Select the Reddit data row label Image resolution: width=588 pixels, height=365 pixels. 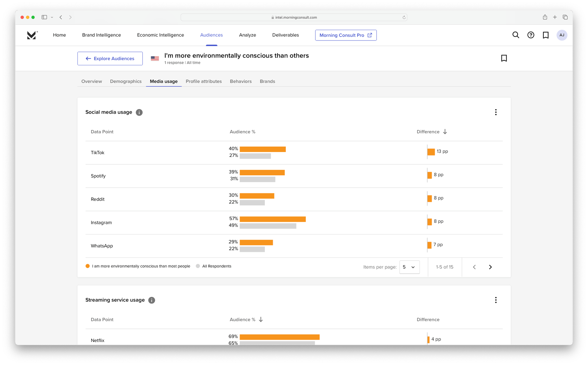pos(98,199)
